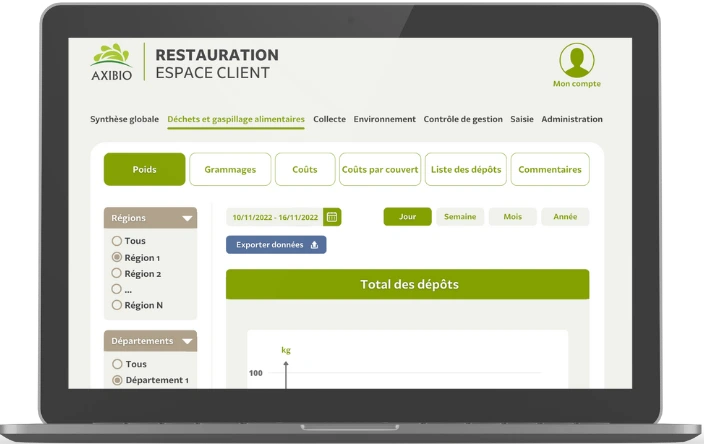The image size is (704, 444).
Task: Open the Synthèse globale menu
Action: point(124,119)
